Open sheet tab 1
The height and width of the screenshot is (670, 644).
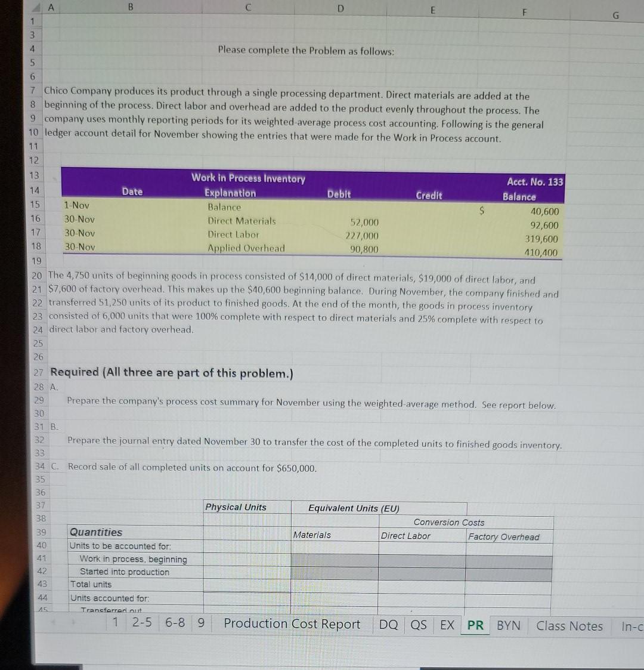[115, 622]
